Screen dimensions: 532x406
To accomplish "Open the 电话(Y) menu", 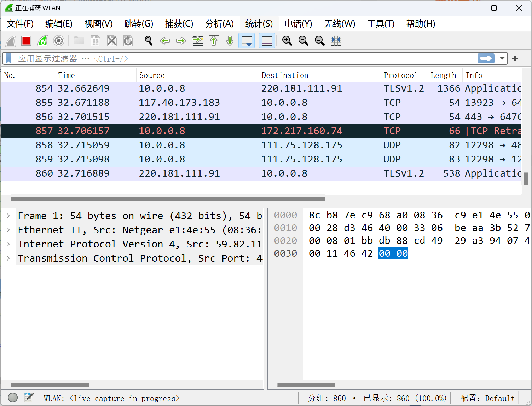I will [x=299, y=24].
